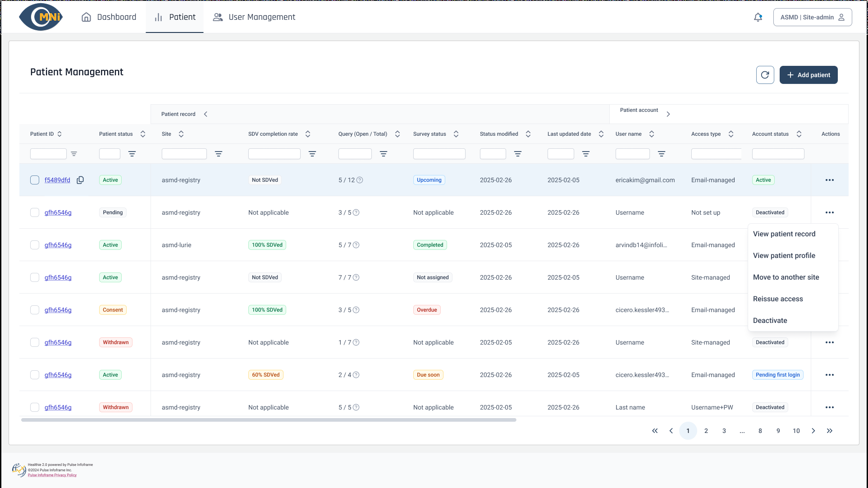868x488 pixels.
Task: Open the Patient ID column filter icon
Action: tap(74, 154)
